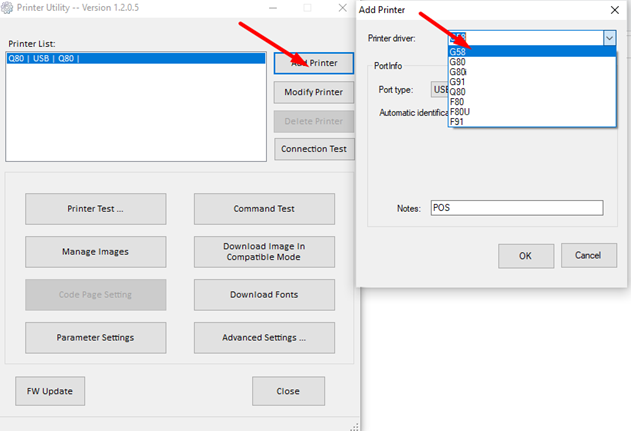Cancel the Add Printer dialog
The height and width of the screenshot is (431, 631).
click(588, 255)
